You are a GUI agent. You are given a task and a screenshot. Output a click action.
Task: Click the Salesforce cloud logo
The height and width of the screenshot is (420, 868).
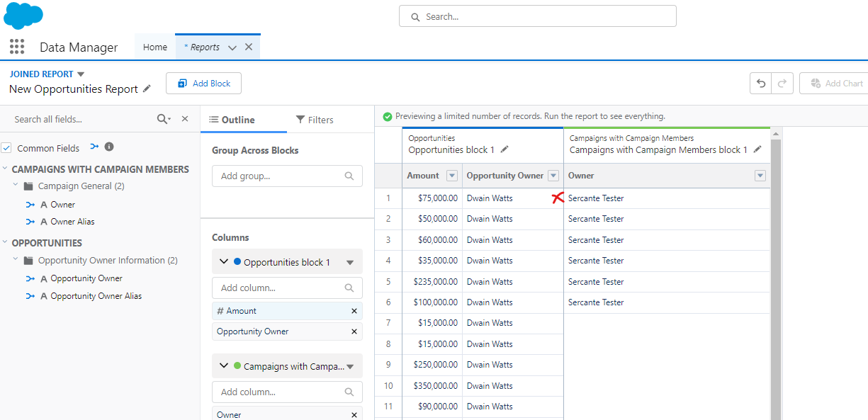click(x=23, y=15)
